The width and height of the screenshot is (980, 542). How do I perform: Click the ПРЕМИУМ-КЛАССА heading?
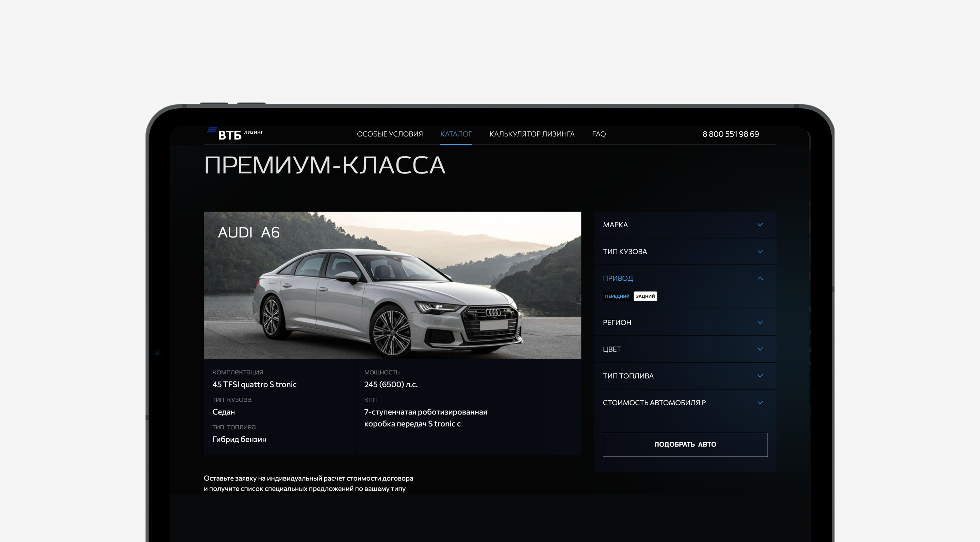(x=325, y=165)
